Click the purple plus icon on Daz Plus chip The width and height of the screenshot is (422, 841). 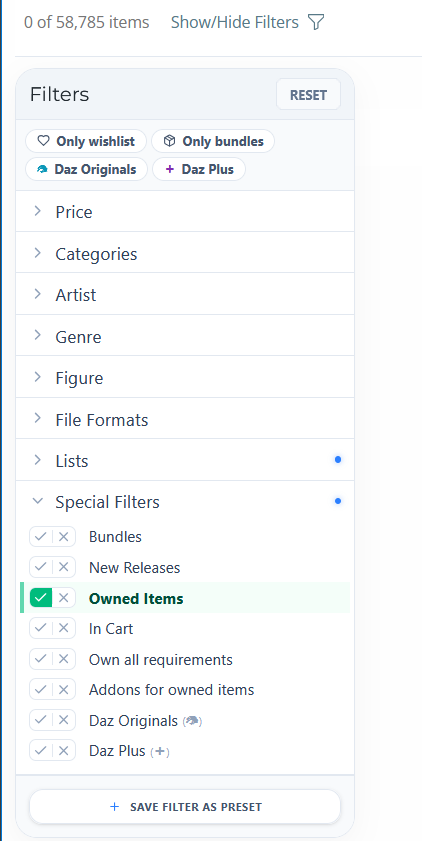tap(170, 169)
